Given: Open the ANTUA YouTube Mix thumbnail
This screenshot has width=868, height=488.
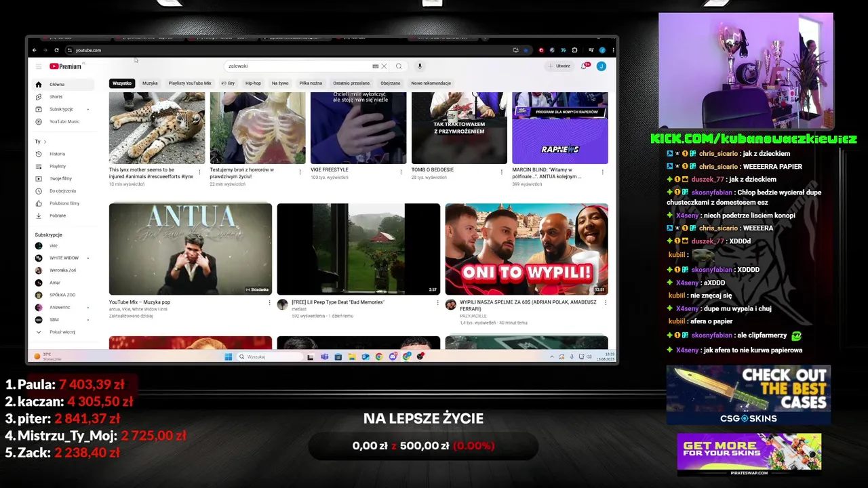Looking at the screenshot, I should click(191, 249).
